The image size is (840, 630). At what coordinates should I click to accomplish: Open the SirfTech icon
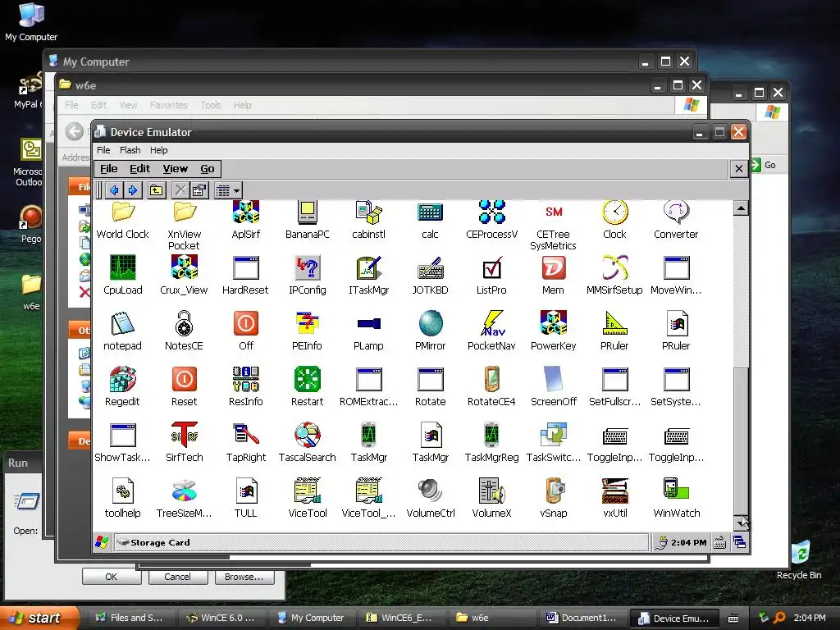point(184,435)
